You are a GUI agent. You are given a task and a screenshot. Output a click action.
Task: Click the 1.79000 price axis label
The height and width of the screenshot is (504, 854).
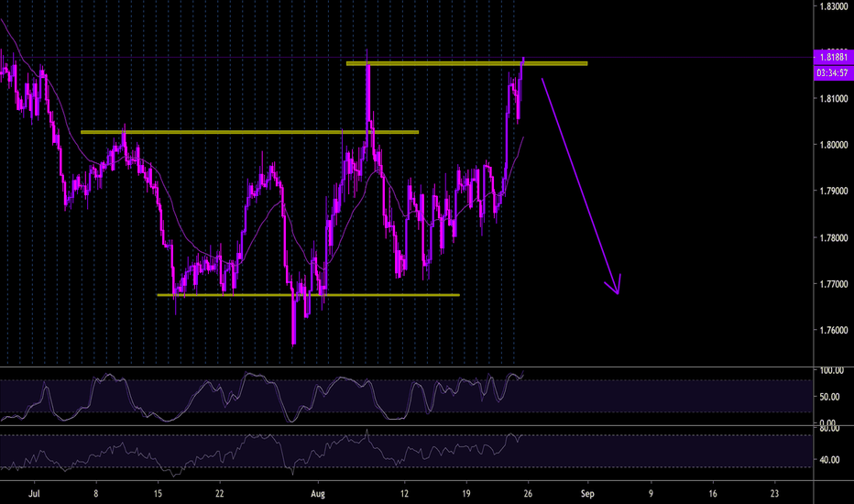834,192
